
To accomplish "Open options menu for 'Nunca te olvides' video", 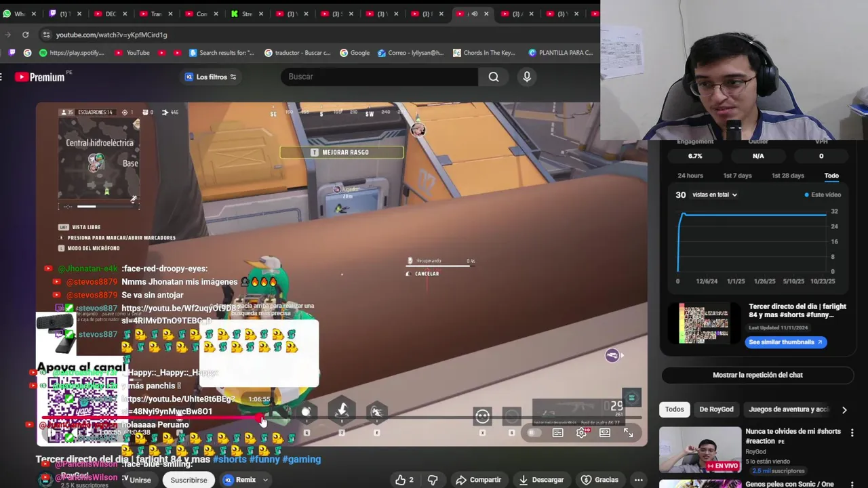I will point(852,432).
